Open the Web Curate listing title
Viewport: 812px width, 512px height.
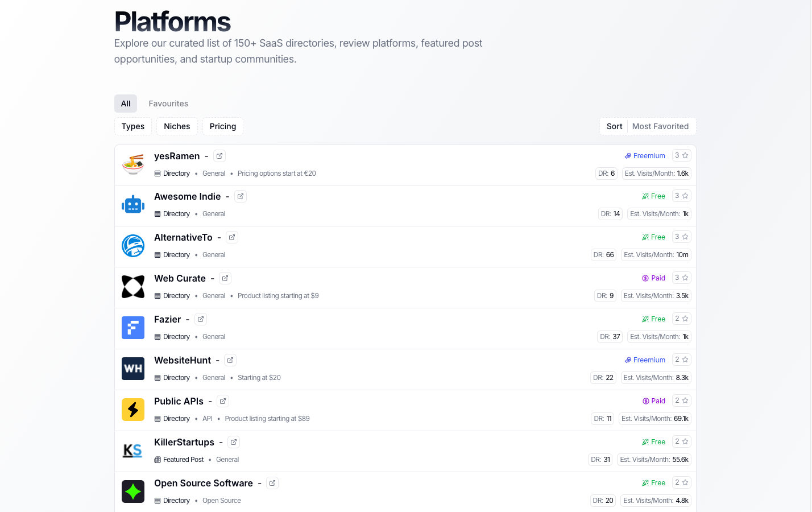[180, 278]
